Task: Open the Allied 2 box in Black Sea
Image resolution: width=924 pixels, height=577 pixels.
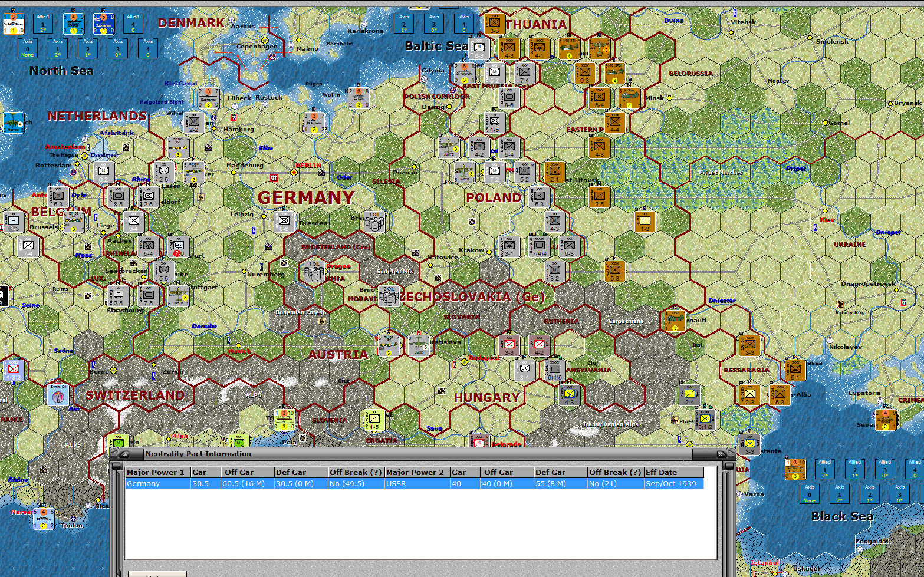Action: coord(855,469)
